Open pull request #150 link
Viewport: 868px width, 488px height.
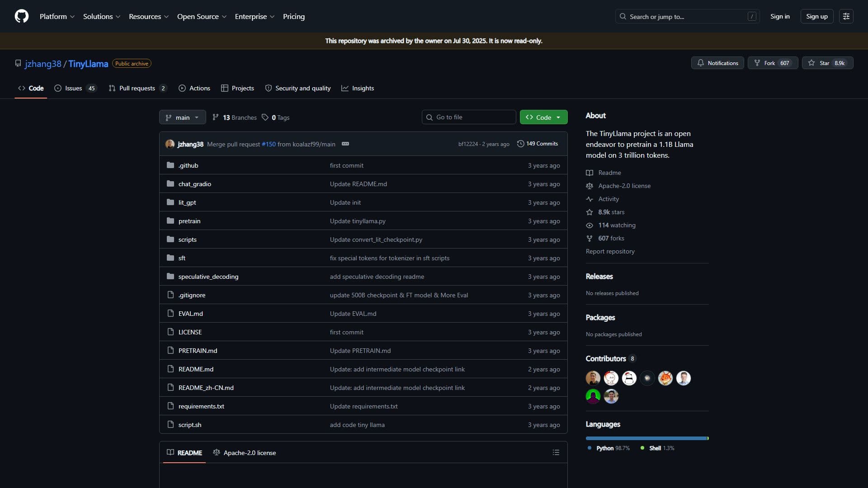tap(269, 144)
